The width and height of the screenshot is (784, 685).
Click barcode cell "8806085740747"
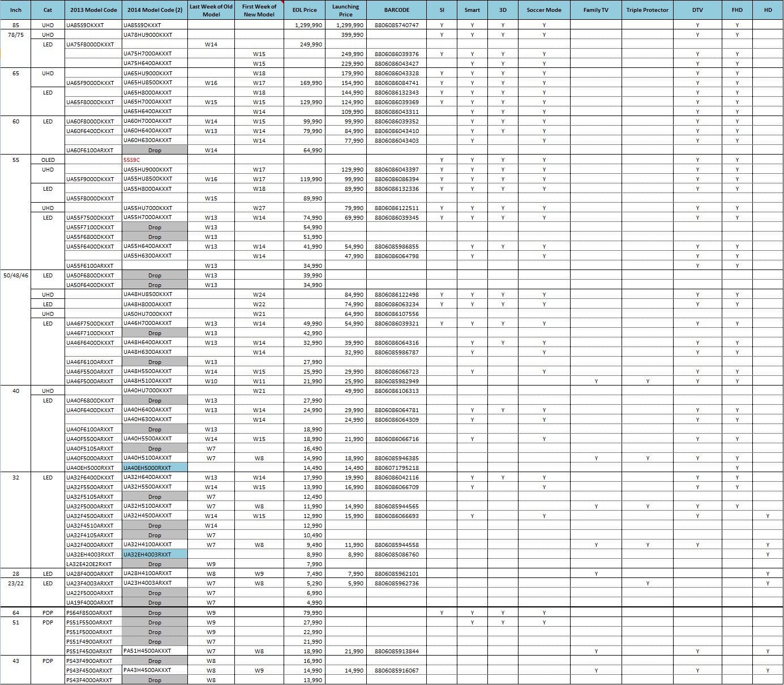pyautogui.click(x=397, y=25)
